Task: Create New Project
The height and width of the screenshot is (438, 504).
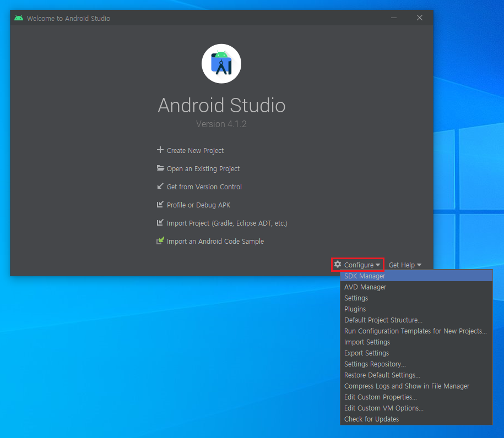Action: [x=195, y=151]
